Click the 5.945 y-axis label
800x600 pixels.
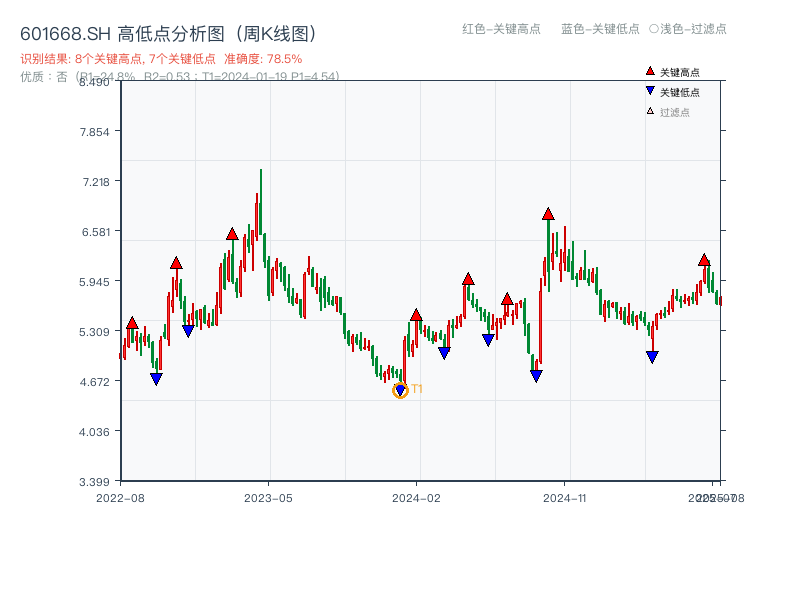point(94,282)
